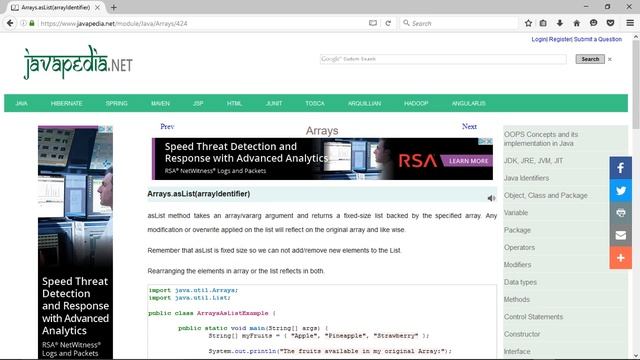Go to the browser home icon
This screenshot has width=640, height=360.
coord(576,23)
